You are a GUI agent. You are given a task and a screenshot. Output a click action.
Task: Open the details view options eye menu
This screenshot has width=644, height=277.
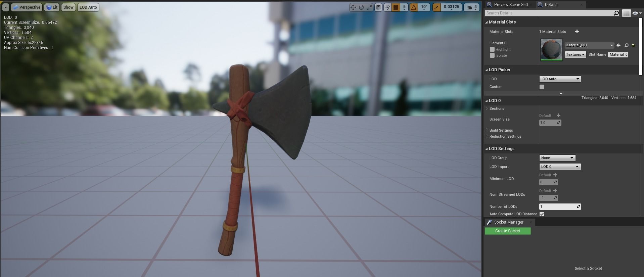tap(636, 13)
